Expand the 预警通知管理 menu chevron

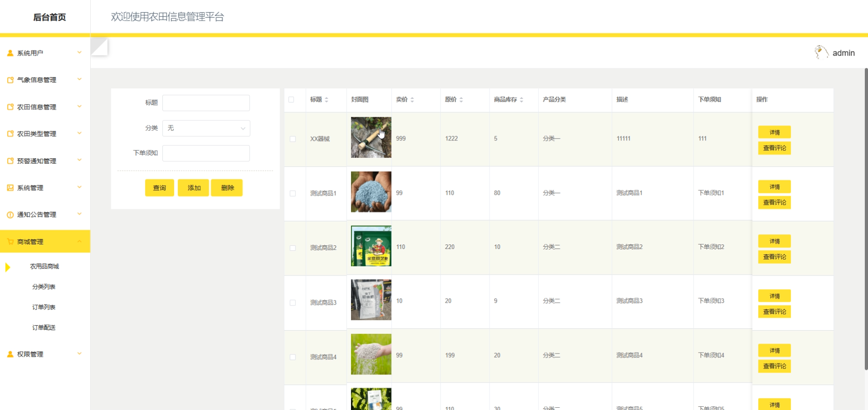(x=79, y=160)
